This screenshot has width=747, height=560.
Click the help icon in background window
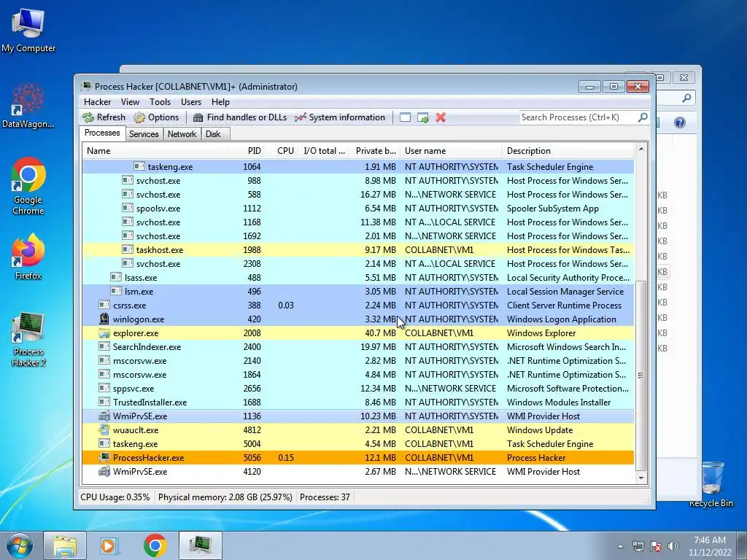pos(680,122)
